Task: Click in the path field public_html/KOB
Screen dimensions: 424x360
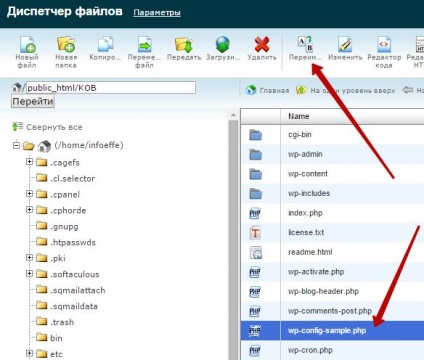Action: click(x=111, y=88)
